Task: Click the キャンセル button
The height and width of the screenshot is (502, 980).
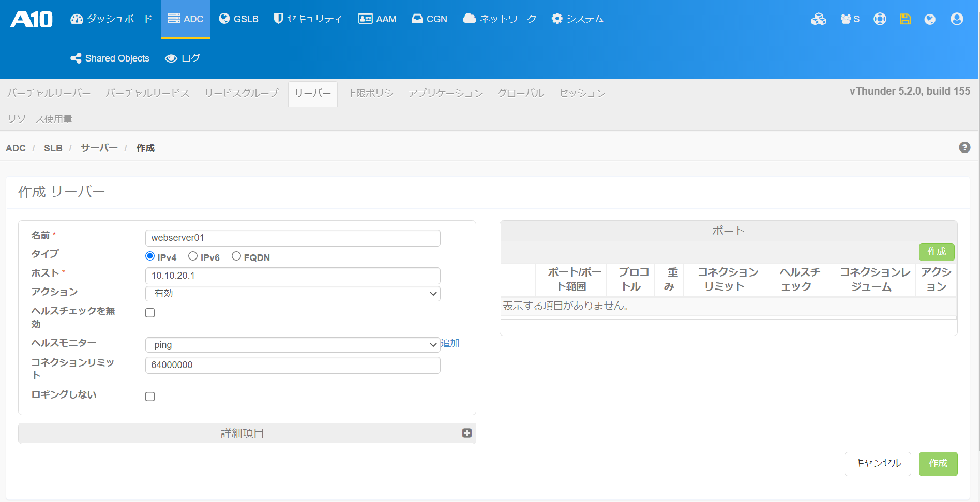Action: click(x=878, y=464)
